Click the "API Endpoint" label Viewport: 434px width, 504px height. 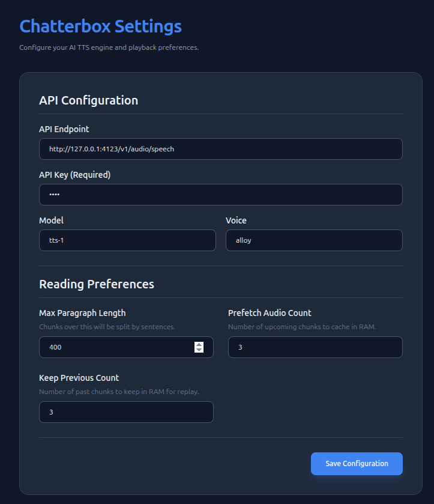point(64,129)
